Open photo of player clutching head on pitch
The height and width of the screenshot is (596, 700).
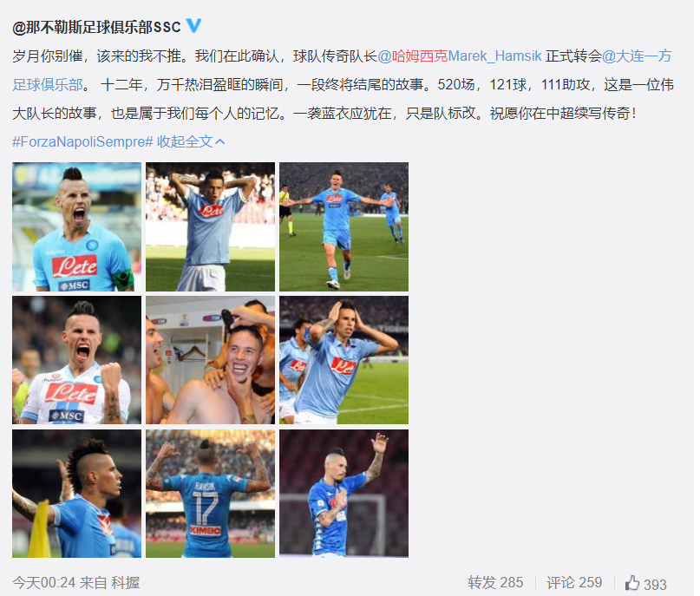click(x=343, y=360)
